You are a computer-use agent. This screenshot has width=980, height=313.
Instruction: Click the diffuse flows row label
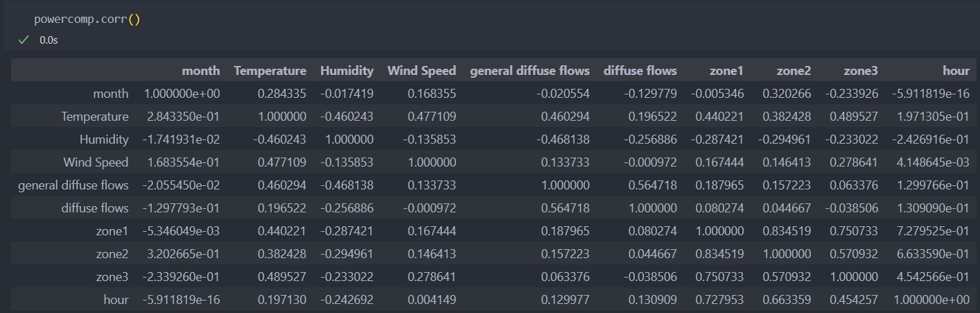95,208
